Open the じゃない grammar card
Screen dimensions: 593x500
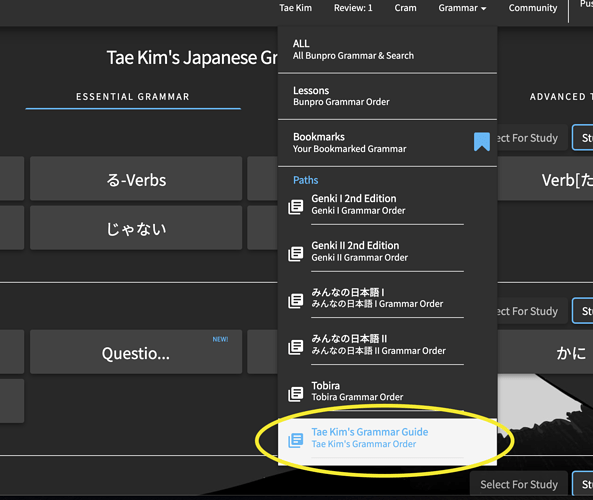pos(136,228)
